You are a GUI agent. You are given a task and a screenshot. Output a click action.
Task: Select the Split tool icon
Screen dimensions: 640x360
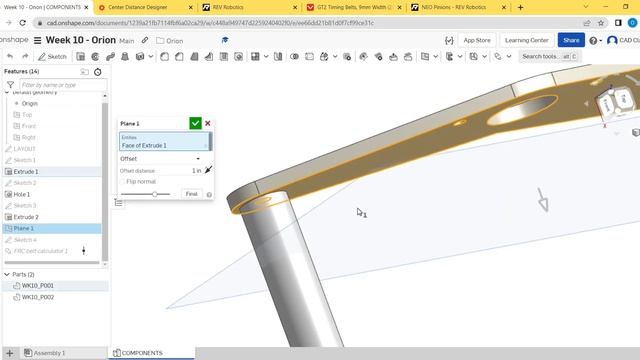309,56
